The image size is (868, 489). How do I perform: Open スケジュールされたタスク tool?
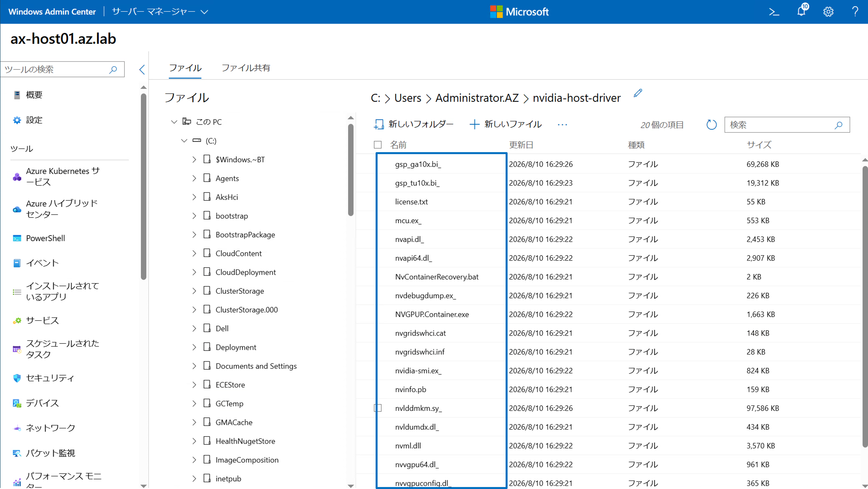pos(56,349)
